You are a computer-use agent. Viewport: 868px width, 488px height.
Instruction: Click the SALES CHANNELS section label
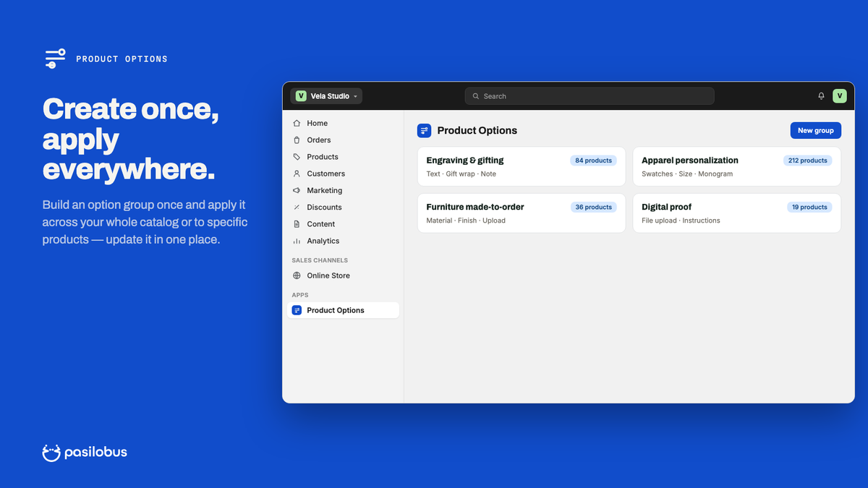pos(320,260)
